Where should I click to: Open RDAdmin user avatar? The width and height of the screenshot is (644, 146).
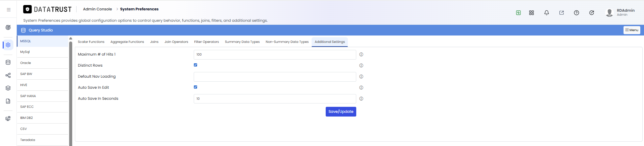click(x=609, y=13)
